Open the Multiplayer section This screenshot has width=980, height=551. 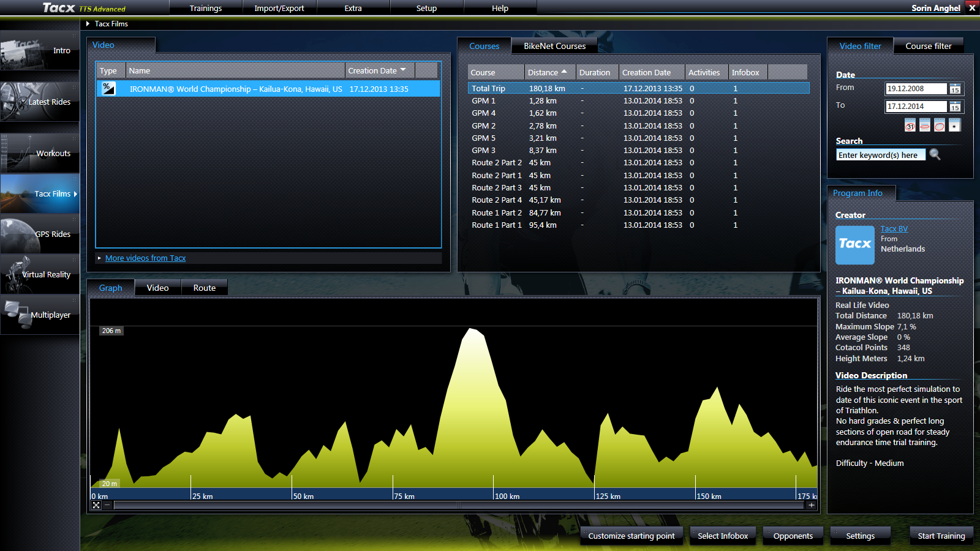(40, 315)
